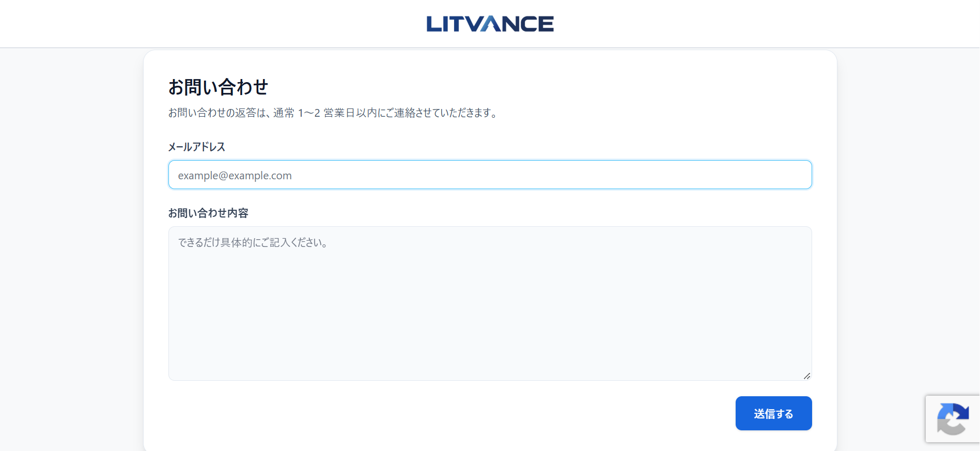Click the text area resize handle
Image resolution: width=980 pixels, height=451 pixels.
(x=807, y=376)
